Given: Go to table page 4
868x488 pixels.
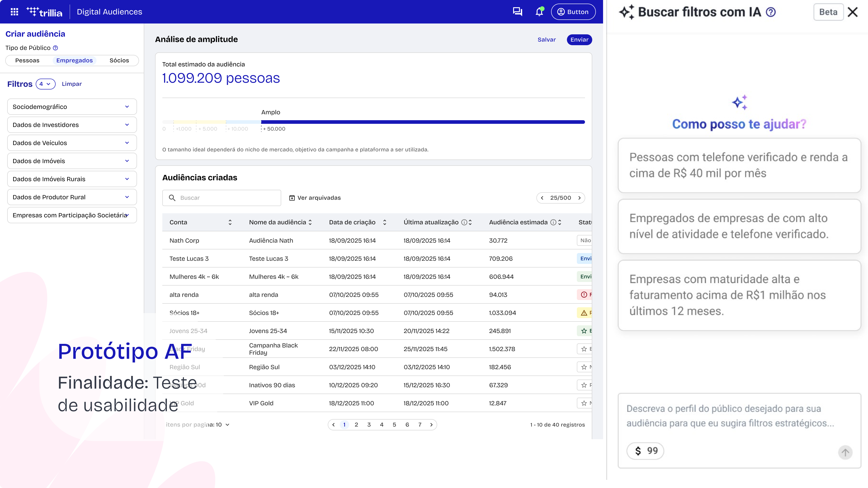Looking at the screenshot, I should click(x=382, y=425).
